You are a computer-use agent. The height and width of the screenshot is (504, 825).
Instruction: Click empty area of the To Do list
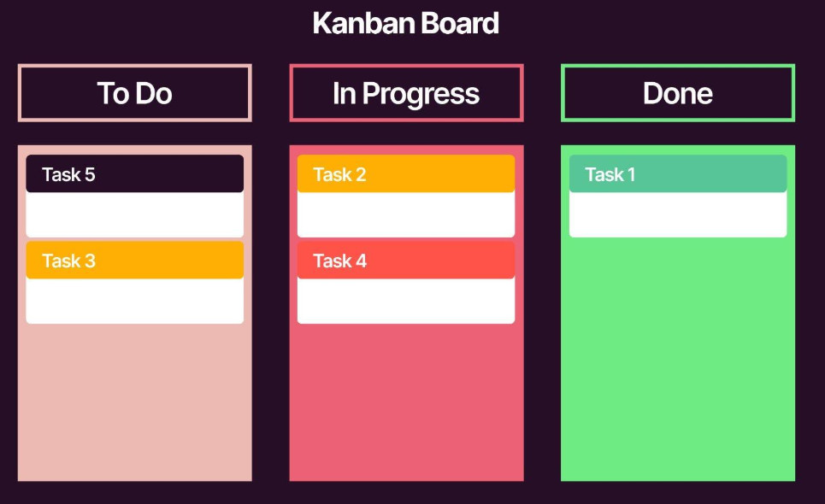click(x=135, y=402)
